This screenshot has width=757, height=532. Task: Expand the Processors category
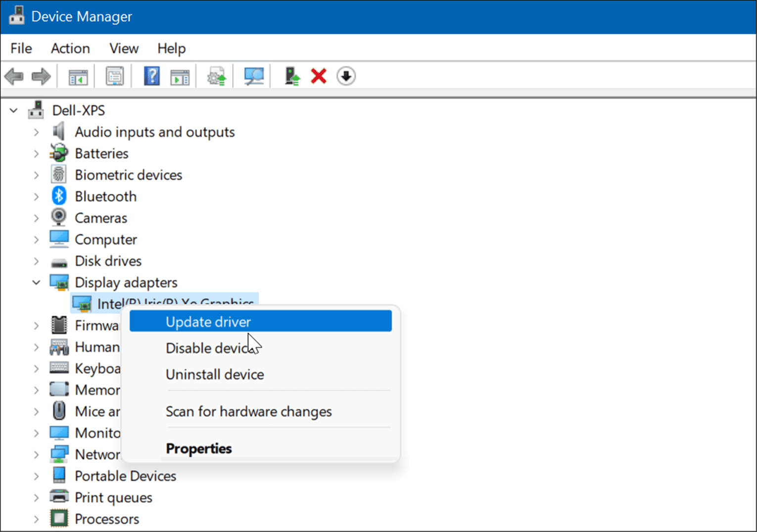click(37, 519)
